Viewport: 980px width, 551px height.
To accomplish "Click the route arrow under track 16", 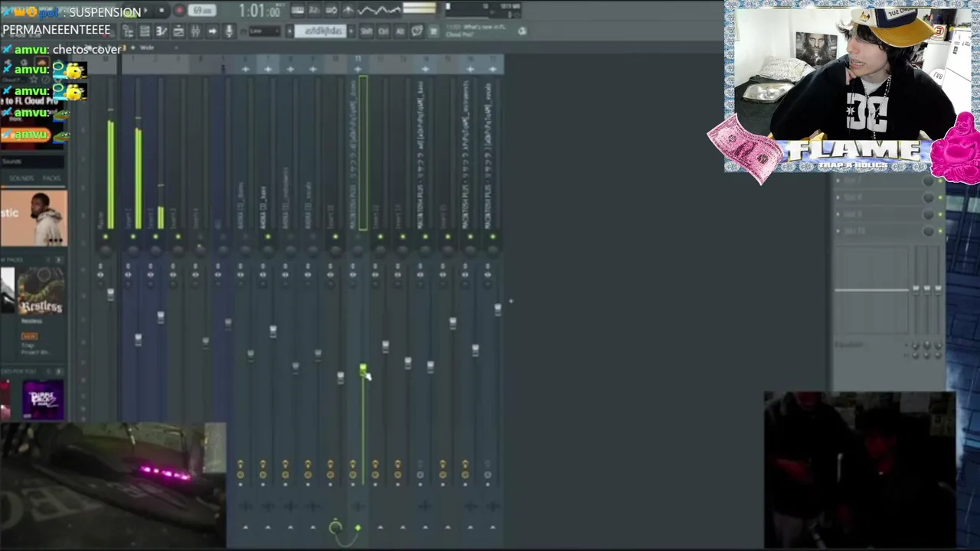I will [470, 527].
